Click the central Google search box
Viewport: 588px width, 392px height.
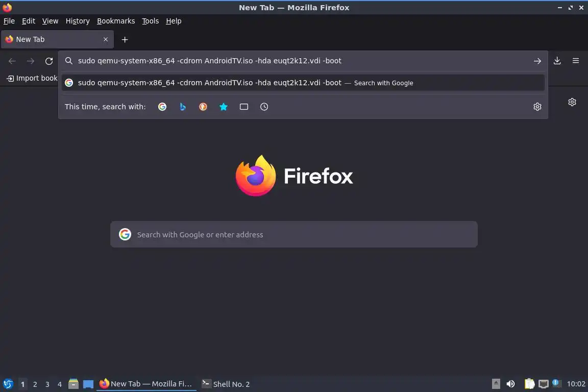[293, 234]
